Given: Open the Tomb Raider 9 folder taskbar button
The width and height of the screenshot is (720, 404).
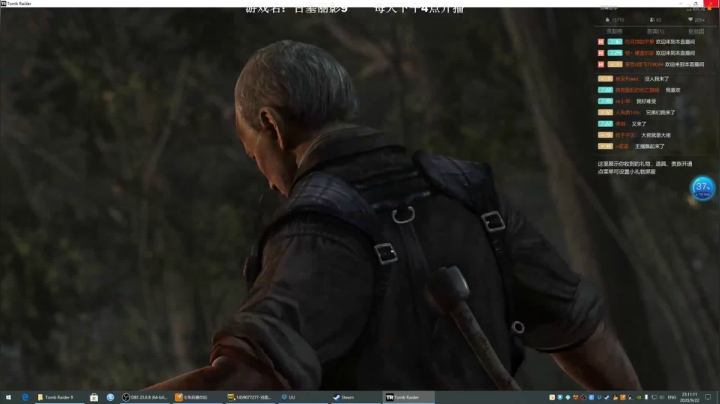Looking at the screenshot, I should click(58, 398).
